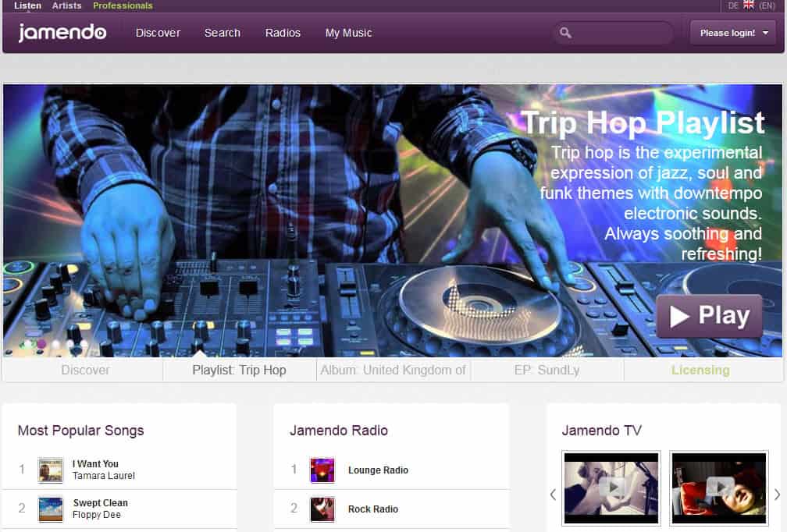This screenshot has height=532, width=787.
Task: Open the I Want You song
Action: pyautogui.click(x=95, y=464)
